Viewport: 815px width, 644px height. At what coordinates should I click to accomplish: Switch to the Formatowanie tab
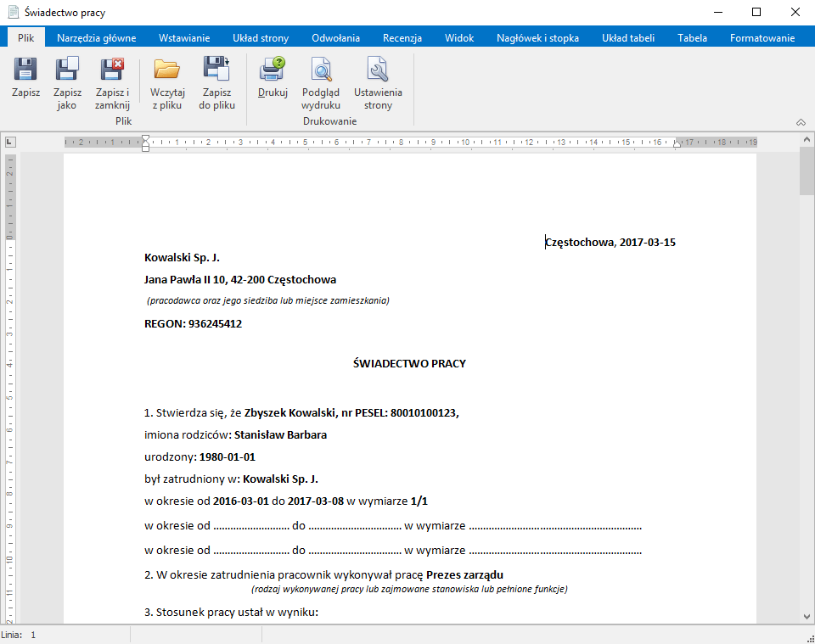click(x=762, y=37)
